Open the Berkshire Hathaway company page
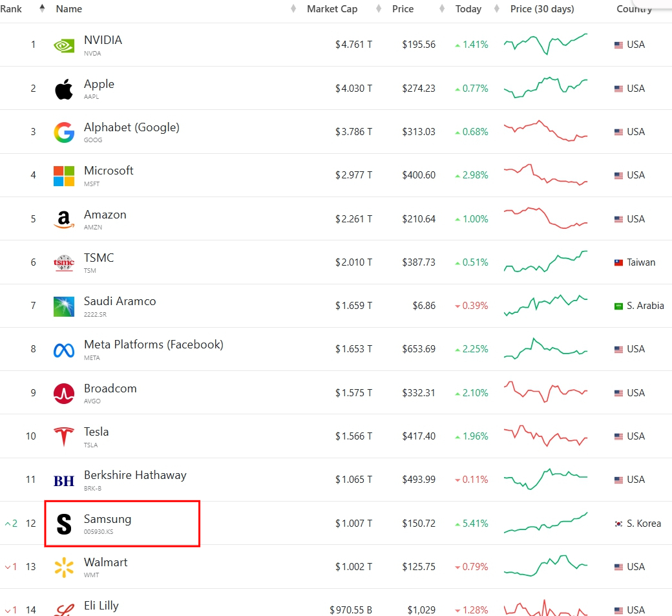 (x=135, y=476)
